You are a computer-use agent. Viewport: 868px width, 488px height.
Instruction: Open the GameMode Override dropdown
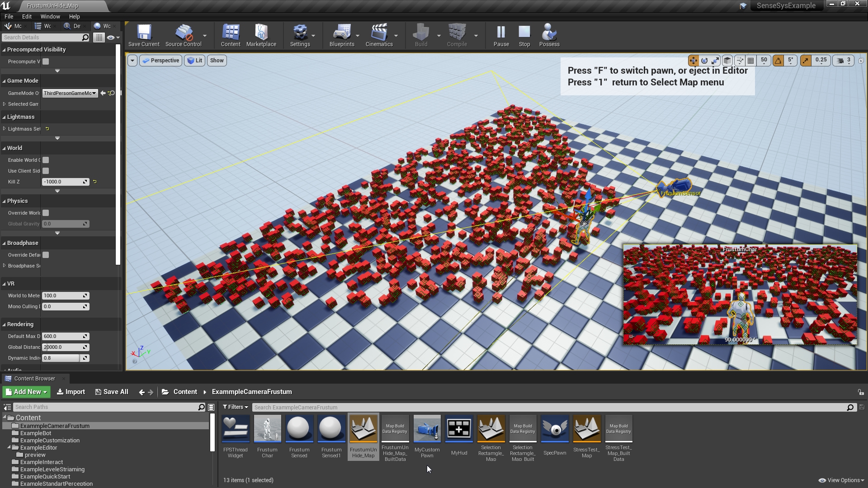click(x=70, y=93)
